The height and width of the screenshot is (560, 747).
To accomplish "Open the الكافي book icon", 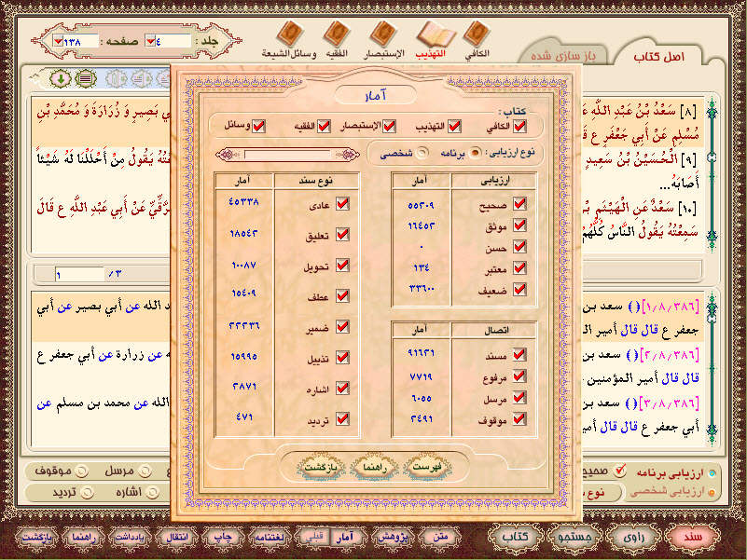I will (x=477, y=35).
